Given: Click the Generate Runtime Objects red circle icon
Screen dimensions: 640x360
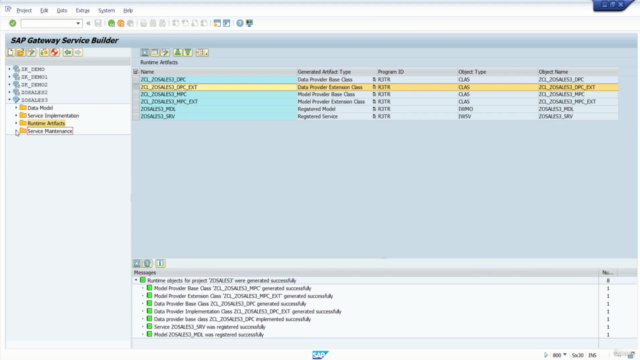Looking at the screenshot, I should pyautogui.click(x=54, y=52).
